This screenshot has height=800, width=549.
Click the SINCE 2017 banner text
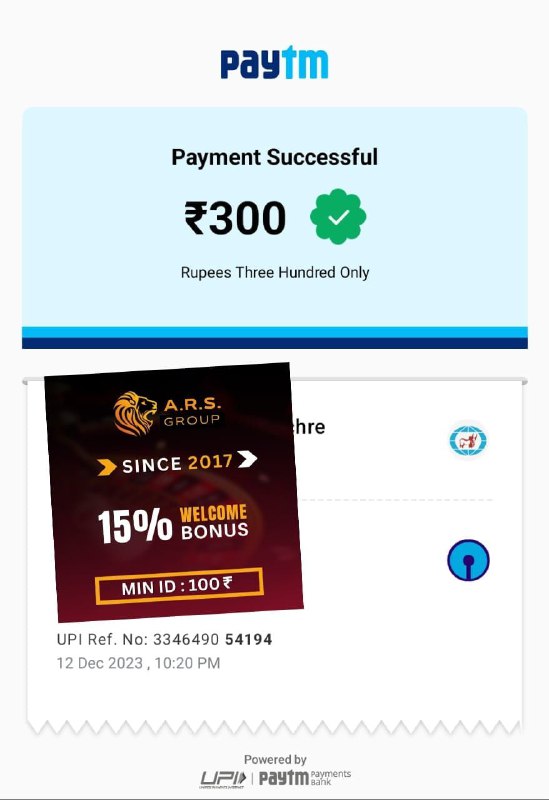[x=177, y=463]
